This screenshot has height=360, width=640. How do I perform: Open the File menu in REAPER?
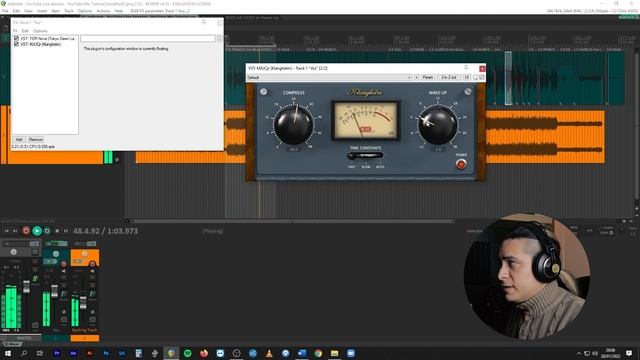(5, 11)
